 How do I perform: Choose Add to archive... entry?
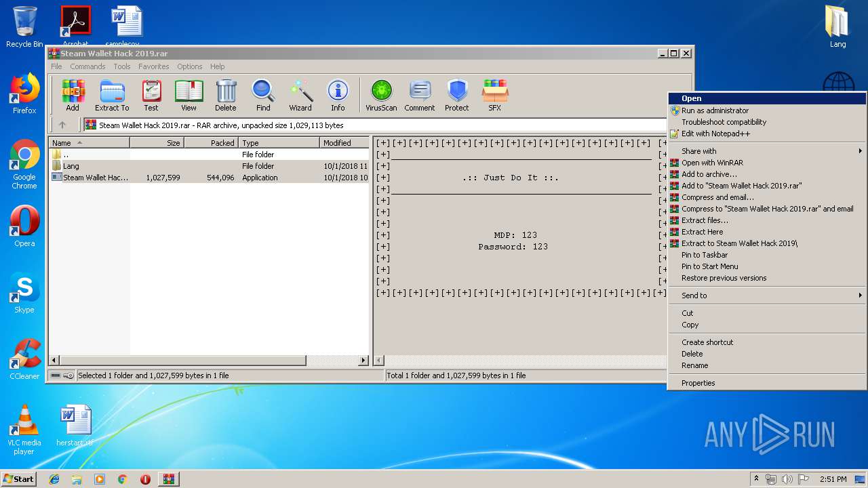(767, 174)
